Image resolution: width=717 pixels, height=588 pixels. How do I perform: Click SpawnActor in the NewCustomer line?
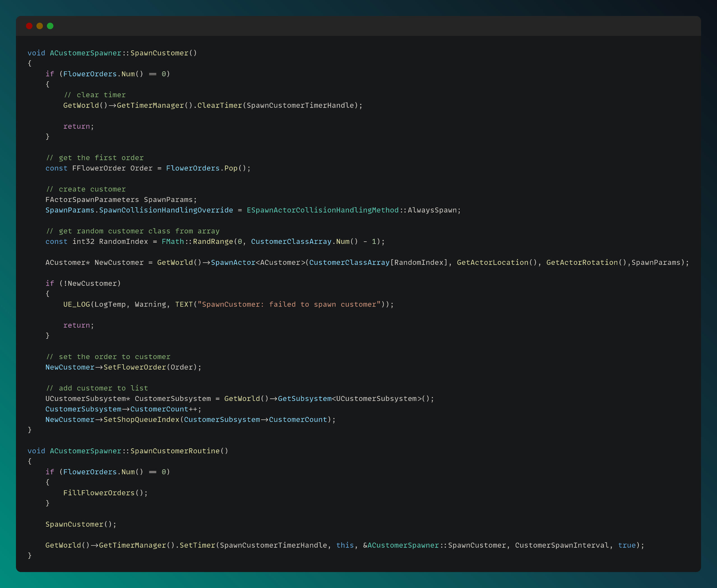click(233, 263)
